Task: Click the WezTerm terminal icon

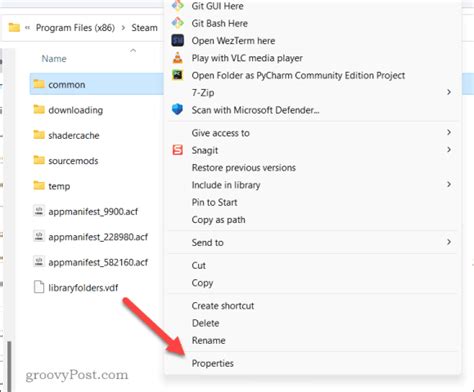Action: click(177, 41)
